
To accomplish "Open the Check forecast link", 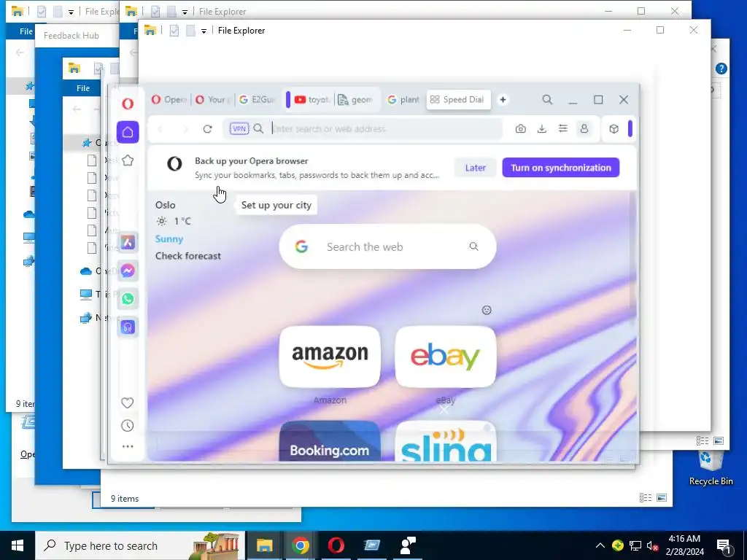I will click(188, 256).
